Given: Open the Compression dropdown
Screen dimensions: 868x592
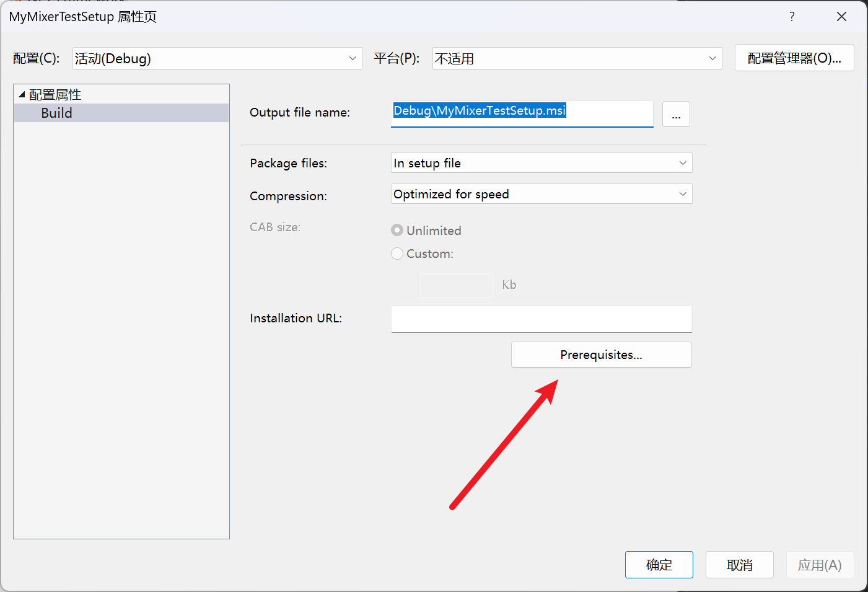Looking at the screenshot, I should click(x=541, y=194).
